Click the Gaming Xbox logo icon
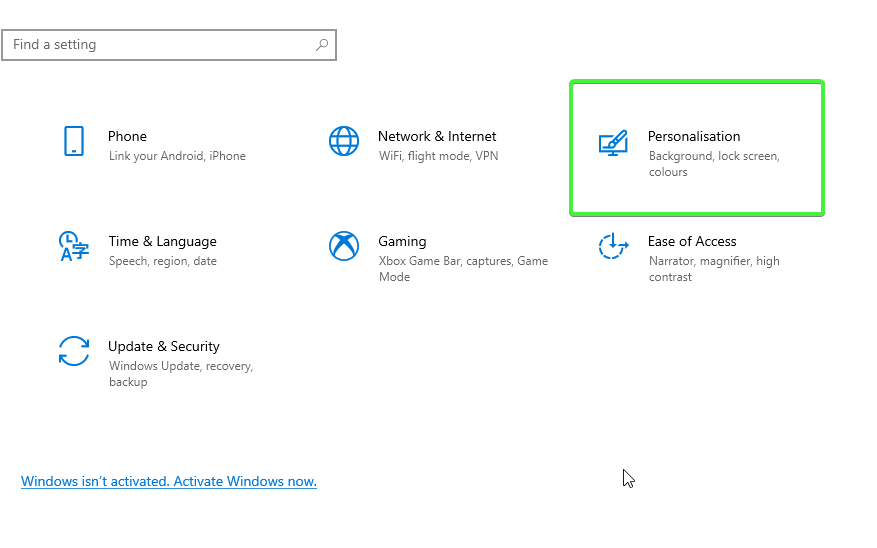Screen dimensions: 877x548 click(x=344, y=246)
